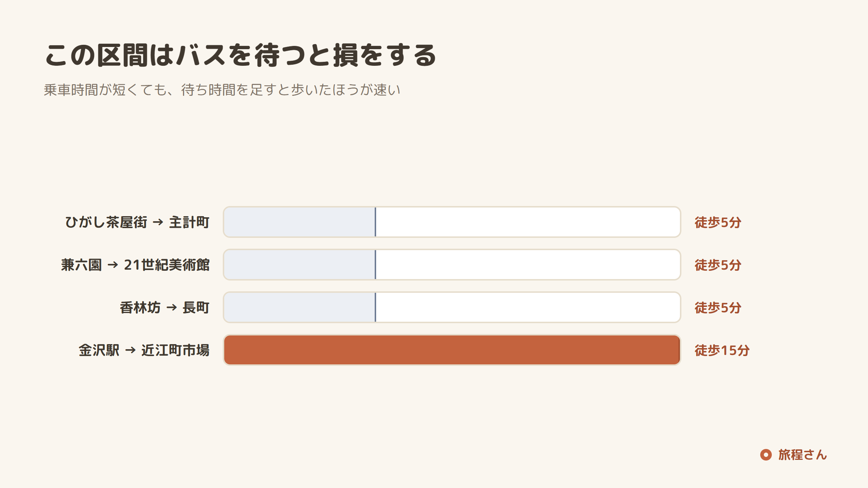Viewport: 868px width, 488px height.
Task: Click the white empty area of 香林坊 bar
Action: (x=528, y=307)
